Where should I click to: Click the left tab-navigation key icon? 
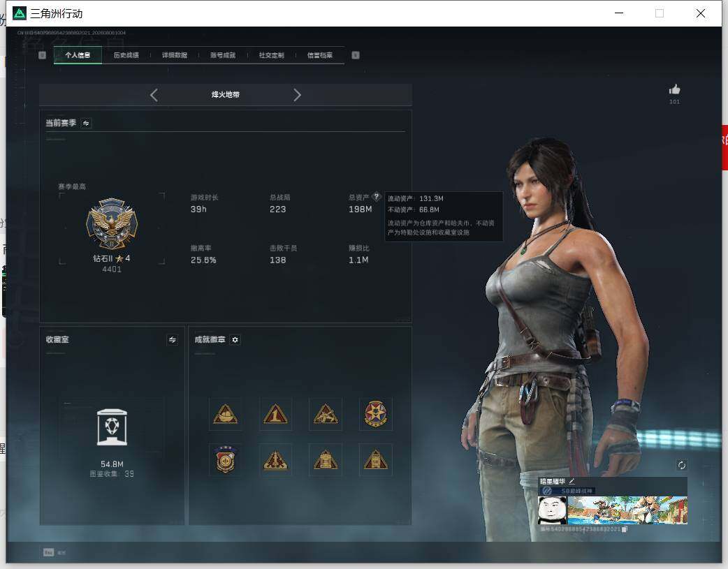42,55
